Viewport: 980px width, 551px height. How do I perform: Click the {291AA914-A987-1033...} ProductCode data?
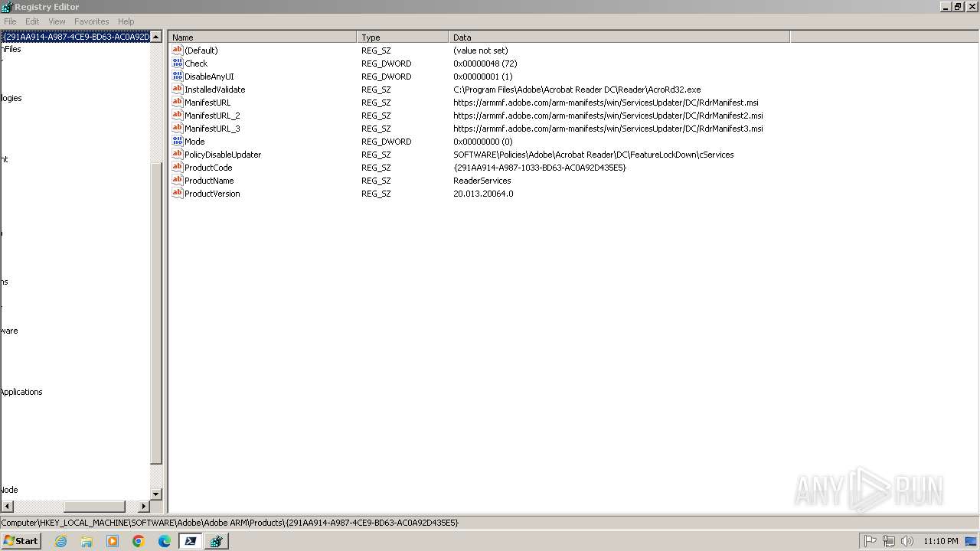click(540, 168)
